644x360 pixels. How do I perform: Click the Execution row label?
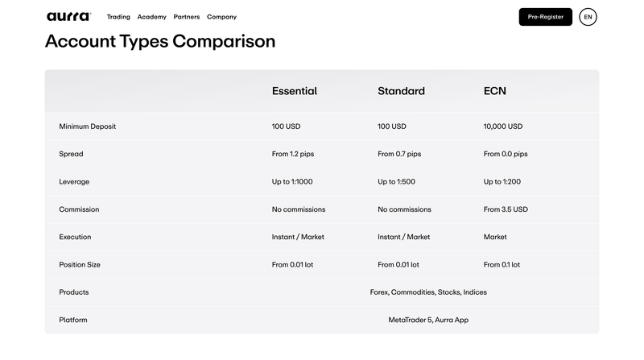[75, 237]
